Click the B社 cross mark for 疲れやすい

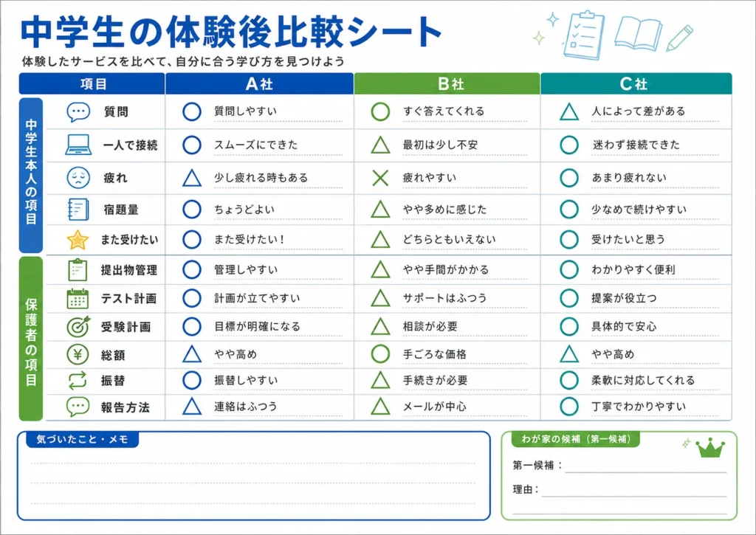point(380,178)
